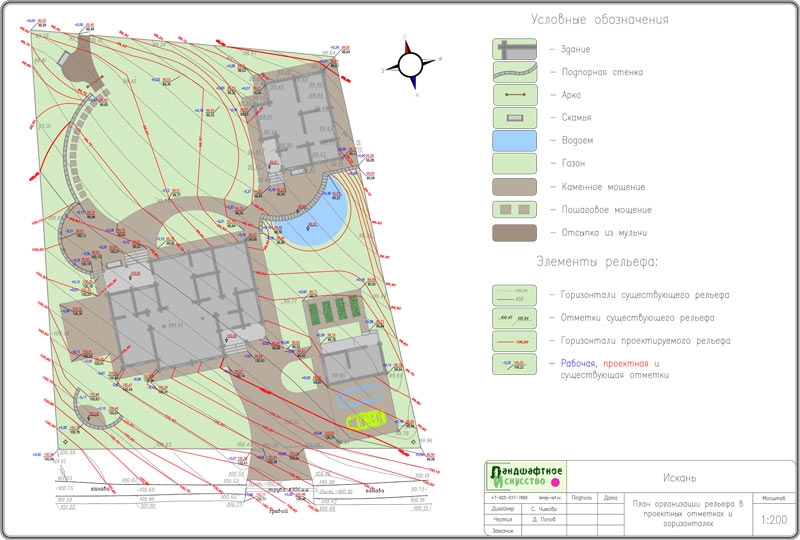Click the website address beside the phone
The width and height of the screenshot is (800, 540).
549,498
